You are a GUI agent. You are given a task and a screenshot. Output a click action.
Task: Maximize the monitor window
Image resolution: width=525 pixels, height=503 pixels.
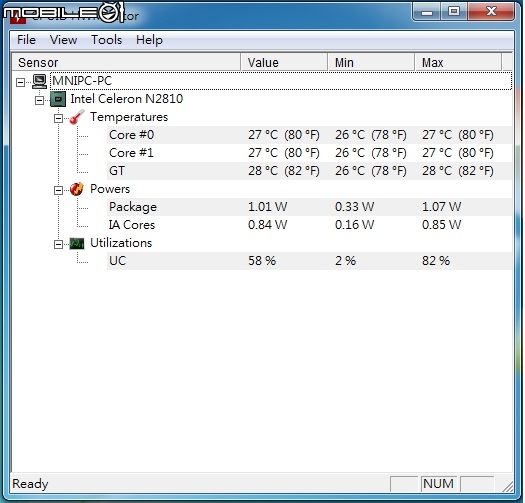[454, 11]
